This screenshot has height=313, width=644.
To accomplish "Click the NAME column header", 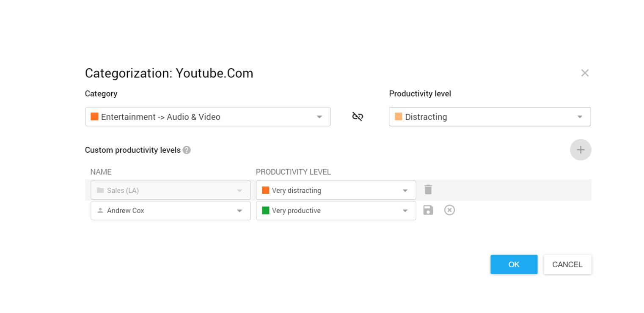I will click(x=101, y=172).
